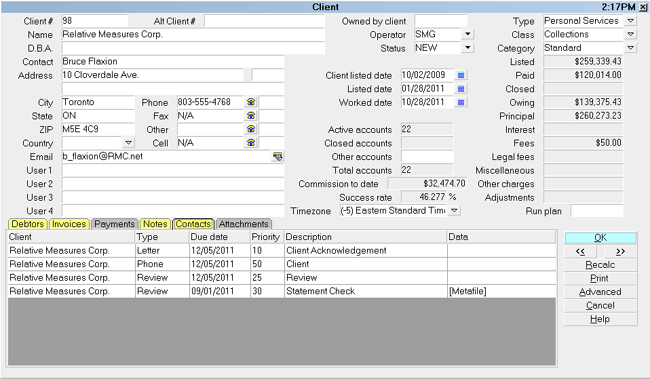
Task: Expand the Type dropdown arrow
Action: click(x=631, y=21)
